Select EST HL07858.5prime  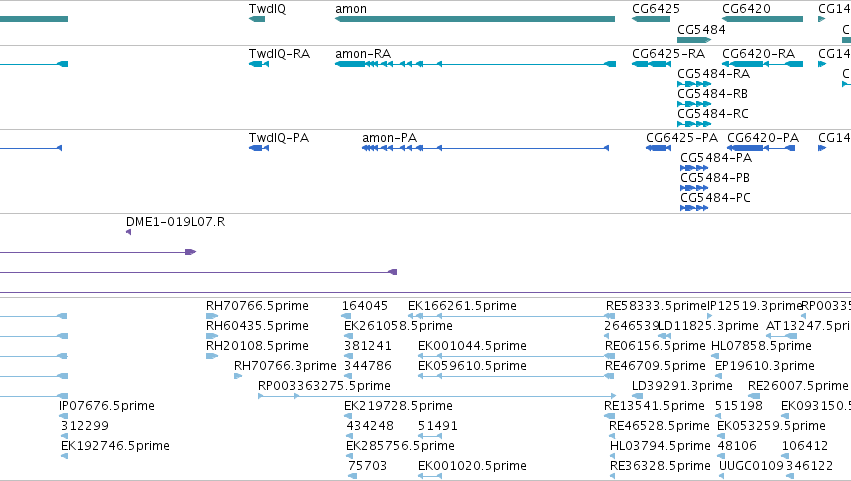761,346
